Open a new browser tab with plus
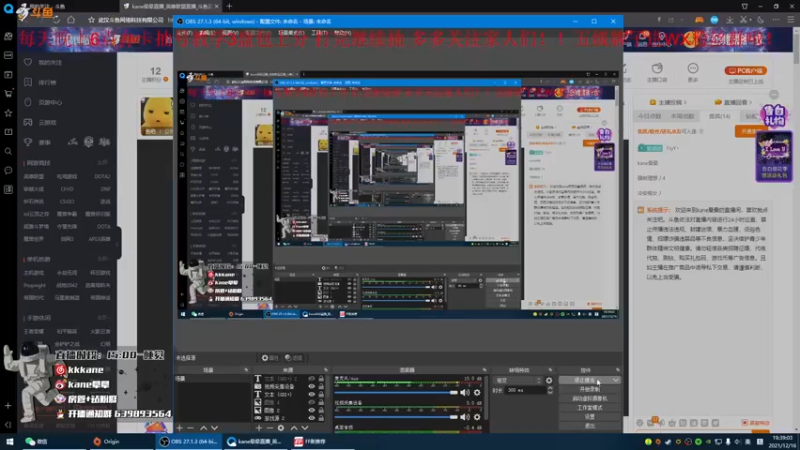This screenshot has height=450, width=800. pos(229,6)
